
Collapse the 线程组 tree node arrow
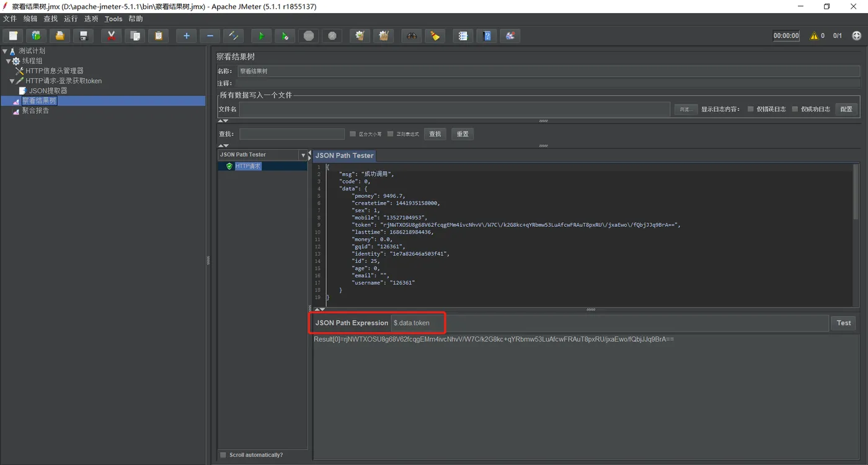coord(9,61)
